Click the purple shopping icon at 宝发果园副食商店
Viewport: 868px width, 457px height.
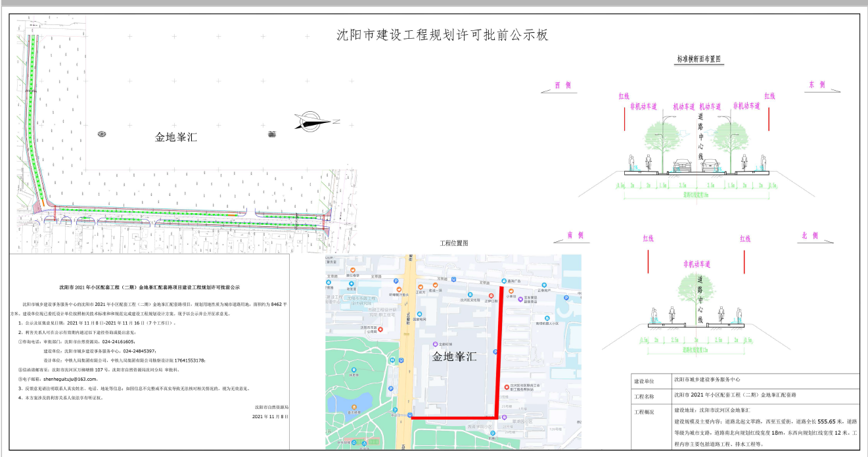(520, 299)
